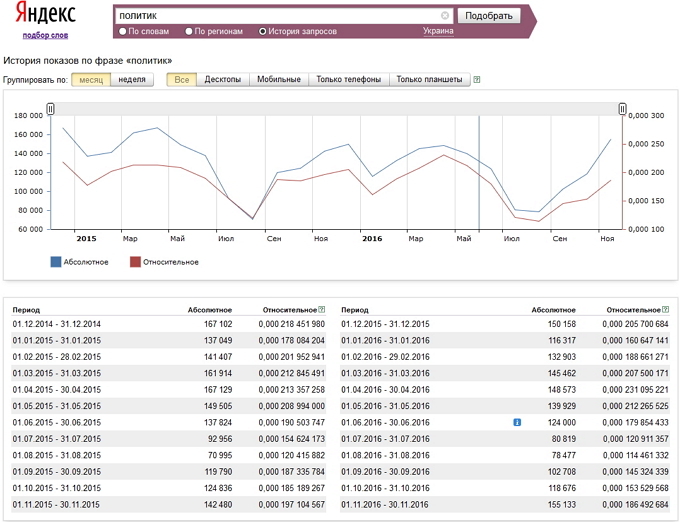Image resolution: width=680 pixels, height=522 pixels.
Task: Click the period 01.07.2015 - 31.07.2015
Action: pos(56,439)
